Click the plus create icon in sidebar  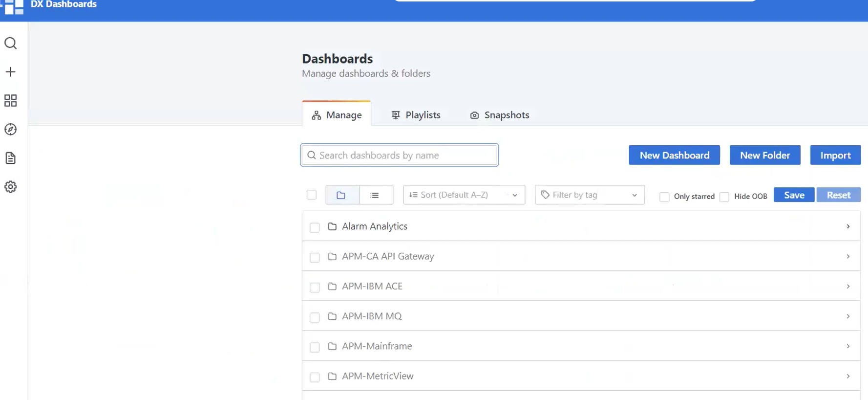pos(10,72)
